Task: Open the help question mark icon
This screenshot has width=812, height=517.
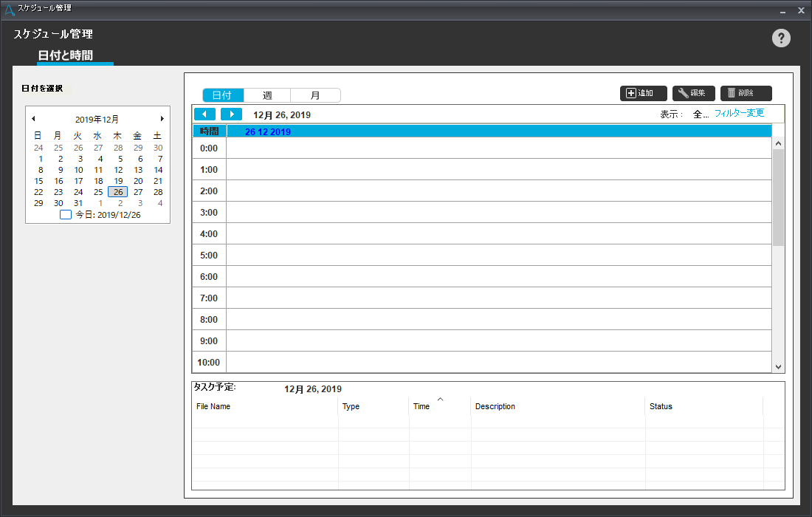Action: pos(781,38)
